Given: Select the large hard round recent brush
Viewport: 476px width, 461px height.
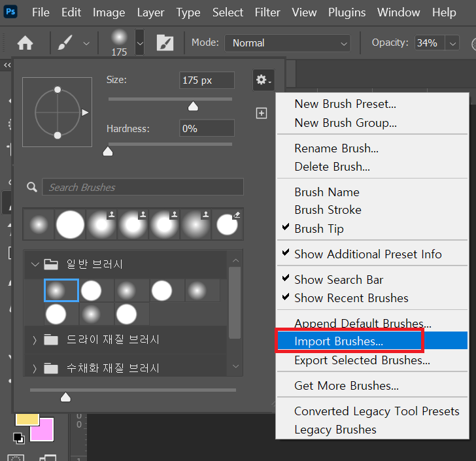Looking at the screenshot, I should [x=70, y=225].
